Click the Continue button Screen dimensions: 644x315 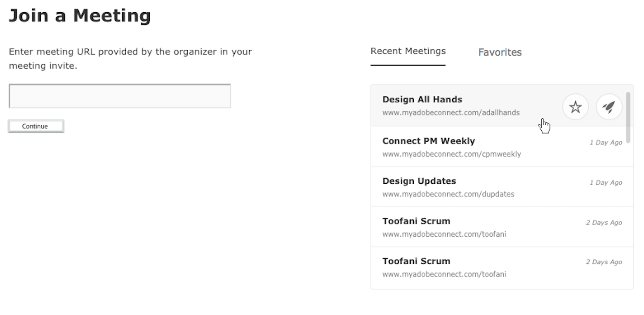(36, 126)
